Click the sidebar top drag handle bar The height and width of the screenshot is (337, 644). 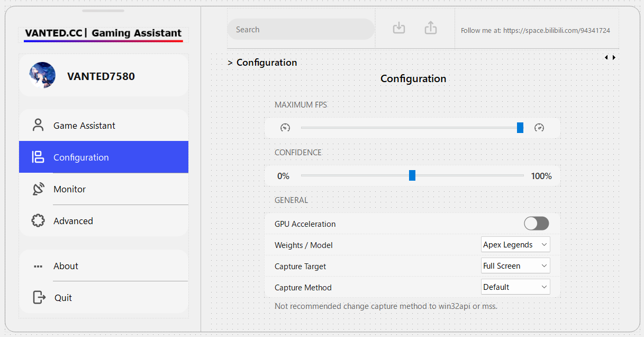[x=103, y=11]
